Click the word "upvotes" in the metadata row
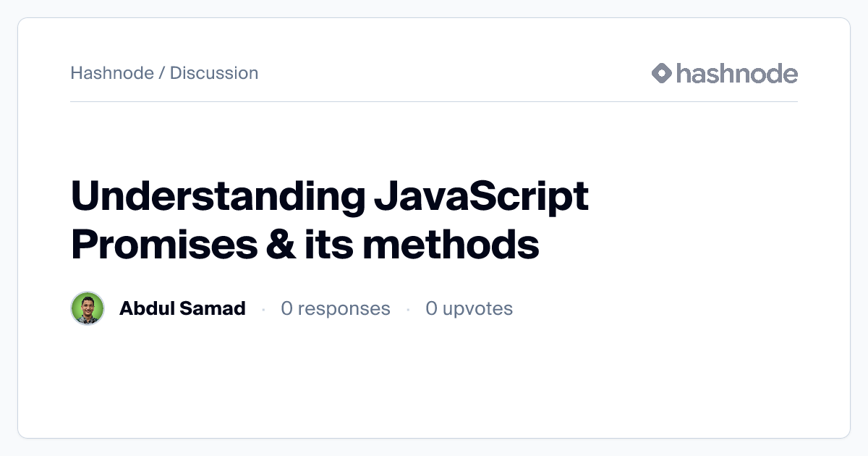Screen dimensions: 868x456 point(477,310)
